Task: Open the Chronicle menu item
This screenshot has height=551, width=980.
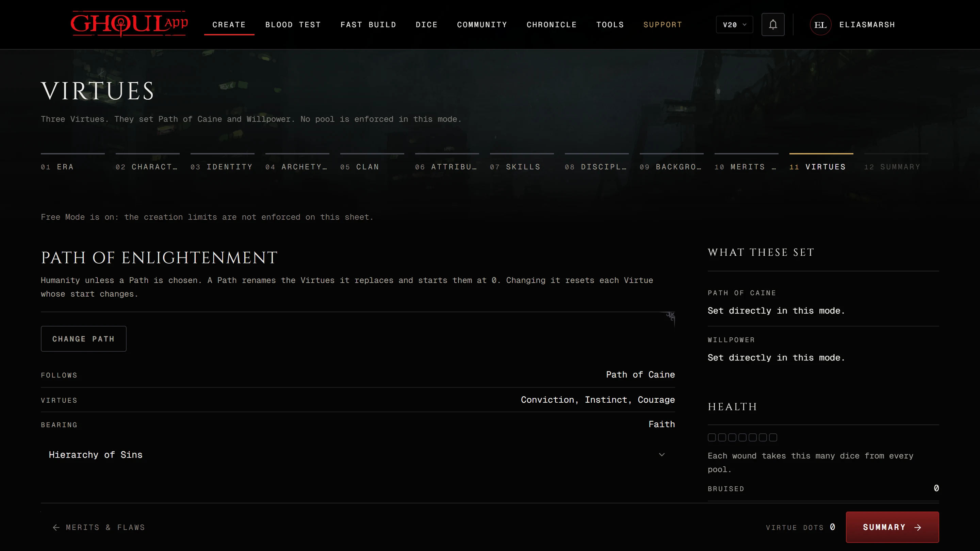Action: (x=552, y=25)
